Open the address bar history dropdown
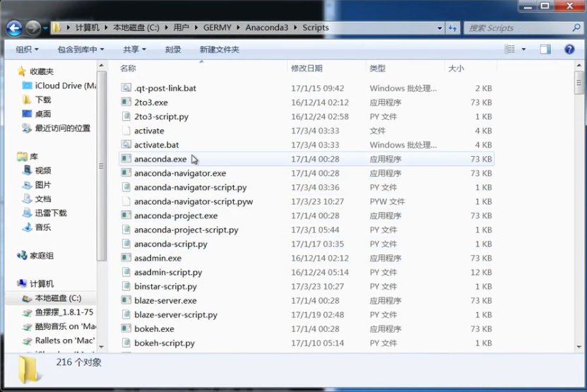The height and width of the screenshot is (392, 587). 439,28
